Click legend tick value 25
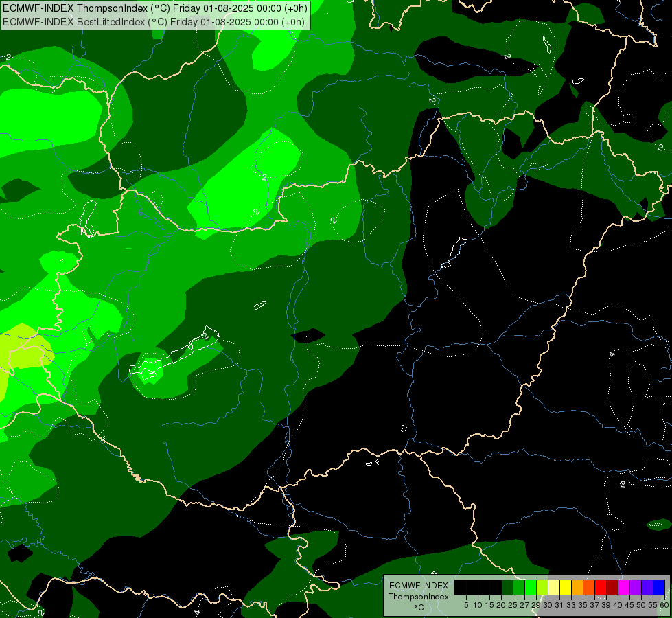672x618 pixels. [513, 605]
